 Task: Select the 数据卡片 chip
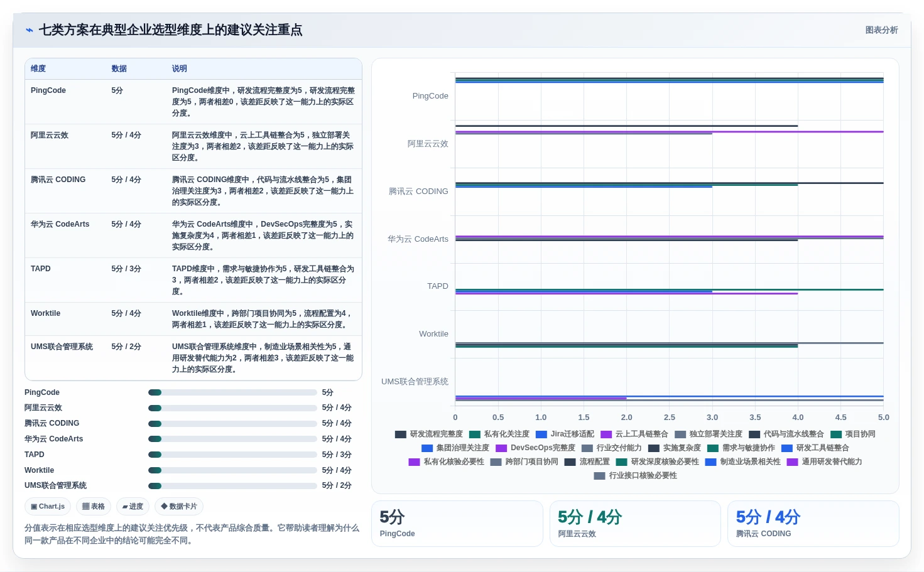(x=179, y=506)
